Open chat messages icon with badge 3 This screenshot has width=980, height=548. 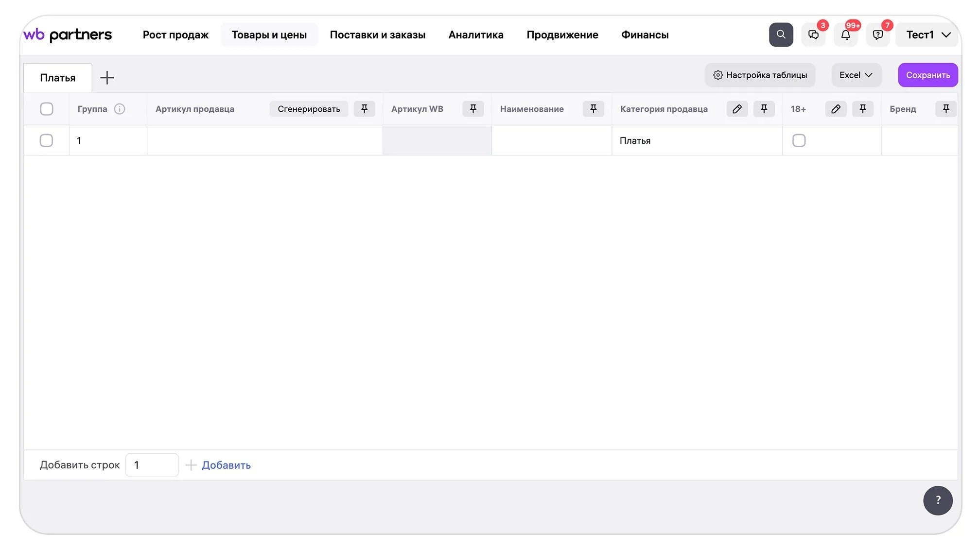813,34
